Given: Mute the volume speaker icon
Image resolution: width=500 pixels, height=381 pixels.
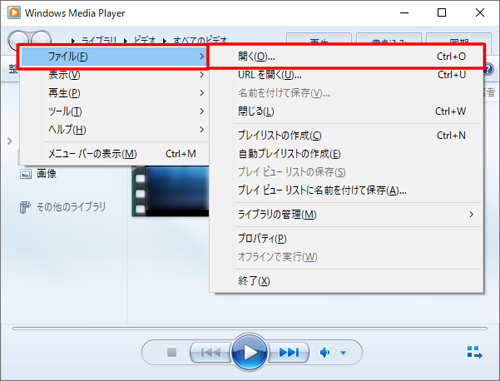Looking at the screenshot, I should click(x=325, y=352).
